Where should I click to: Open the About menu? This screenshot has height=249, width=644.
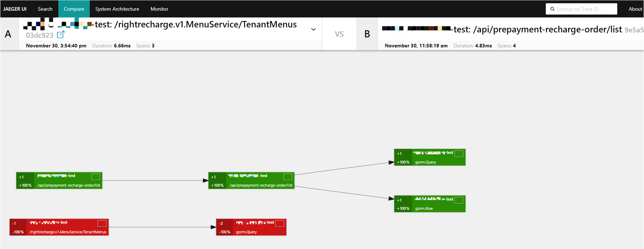click(x=635, y=9)
